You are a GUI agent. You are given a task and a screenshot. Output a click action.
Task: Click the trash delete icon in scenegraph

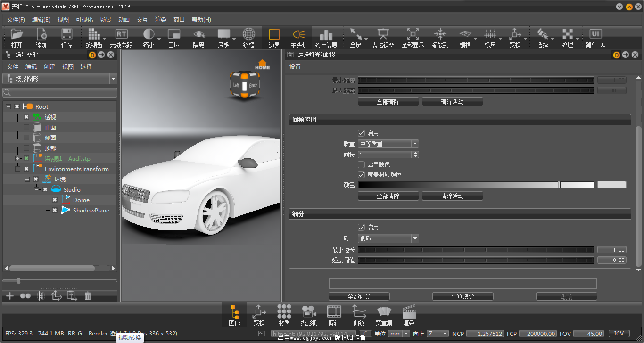[x=88, y=296]
